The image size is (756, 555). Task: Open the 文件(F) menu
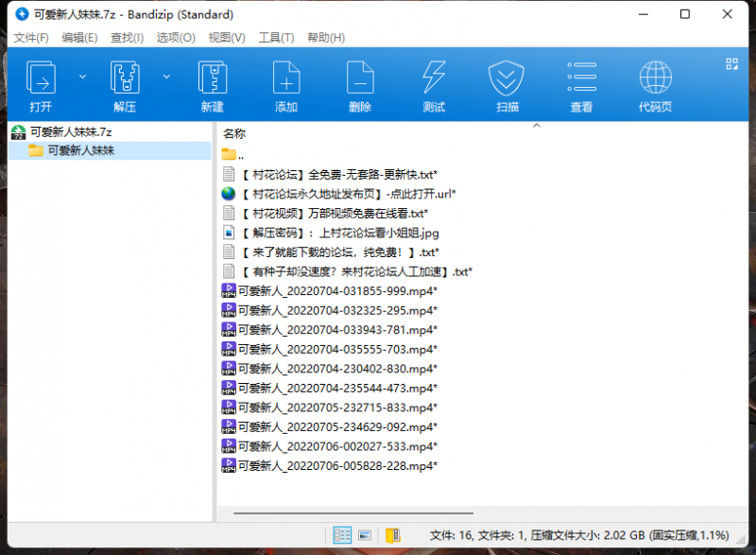click(31, 38)
